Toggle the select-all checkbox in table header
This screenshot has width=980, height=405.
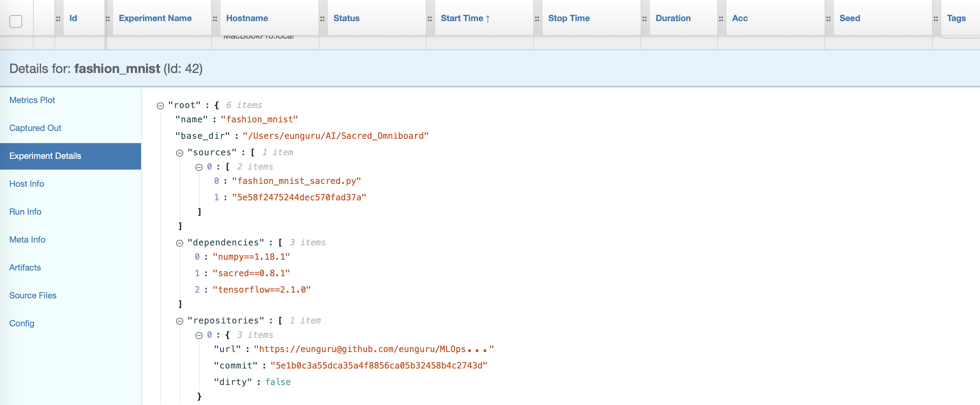coord(16,21)
